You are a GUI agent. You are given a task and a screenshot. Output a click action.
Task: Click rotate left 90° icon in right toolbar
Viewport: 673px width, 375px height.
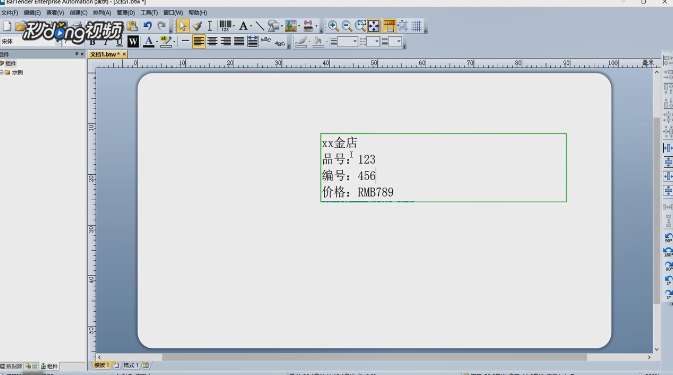click(x=668, y=238)
